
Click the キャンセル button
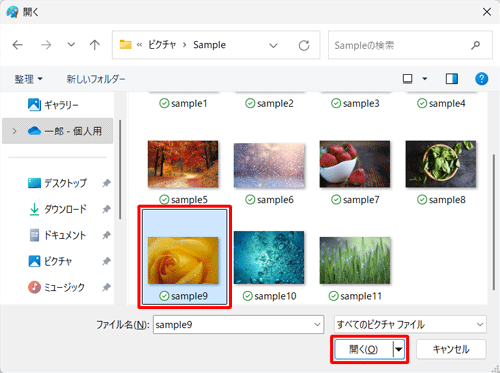[451, 349]
